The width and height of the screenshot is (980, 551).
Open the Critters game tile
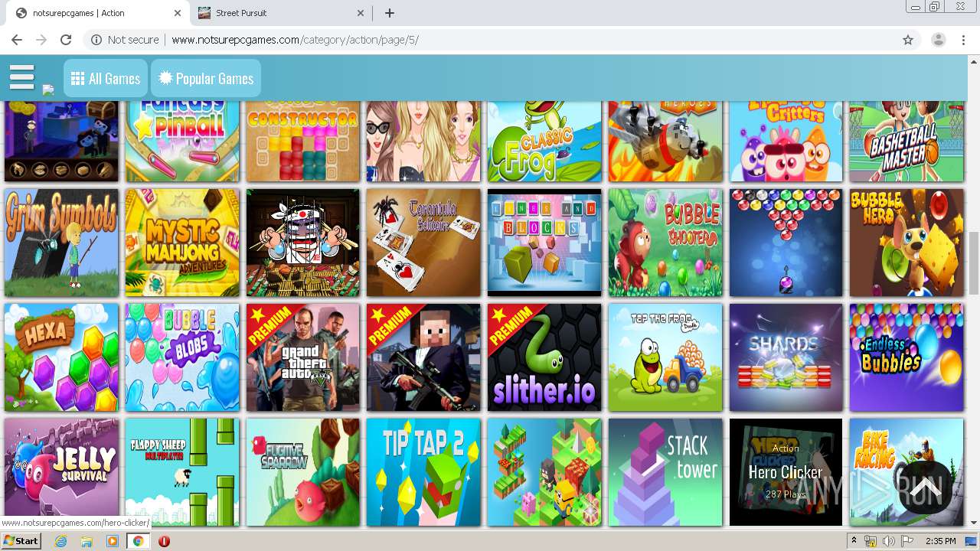pyautogui.click(x=786, y=141)
